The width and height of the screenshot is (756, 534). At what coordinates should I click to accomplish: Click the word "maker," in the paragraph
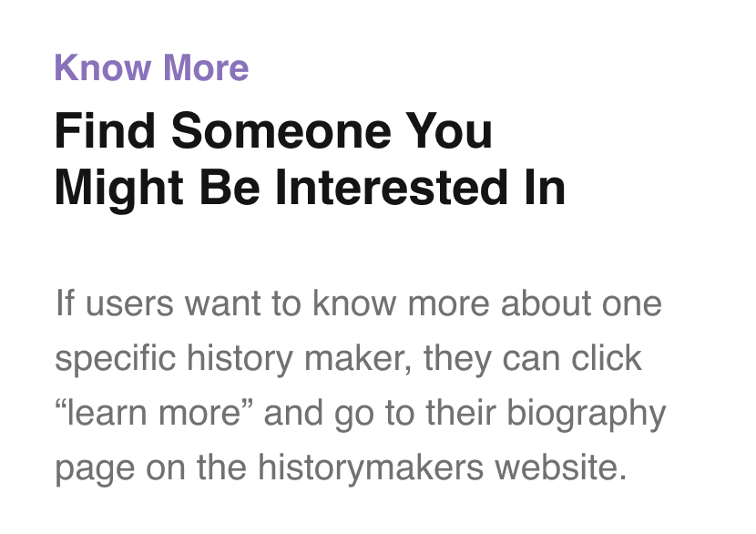(x=358, y=359)
